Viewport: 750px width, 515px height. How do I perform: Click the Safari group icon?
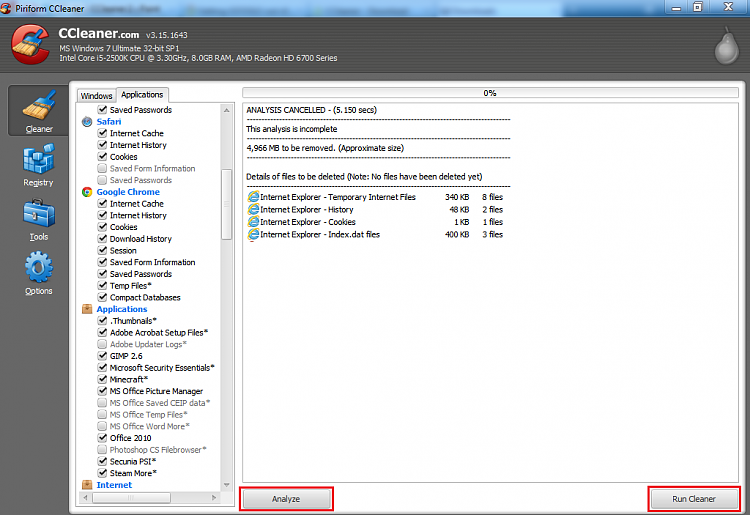(x=87, y=122)
